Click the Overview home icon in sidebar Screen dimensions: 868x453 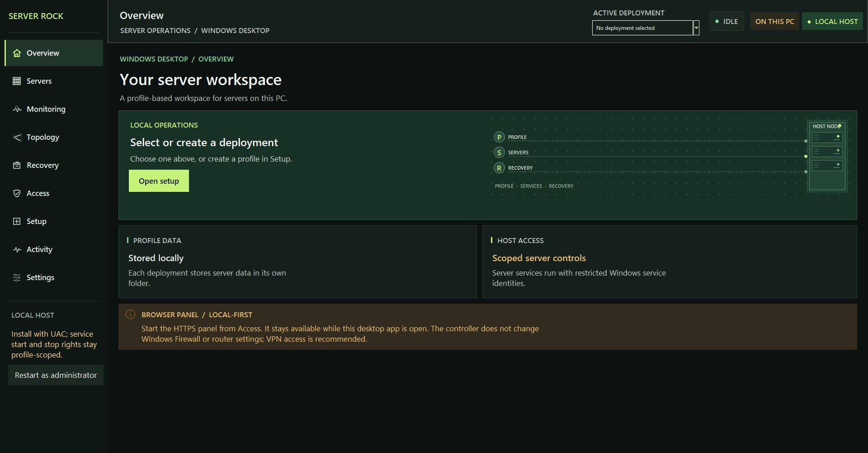pyautogui.click(x=17, y=53)
